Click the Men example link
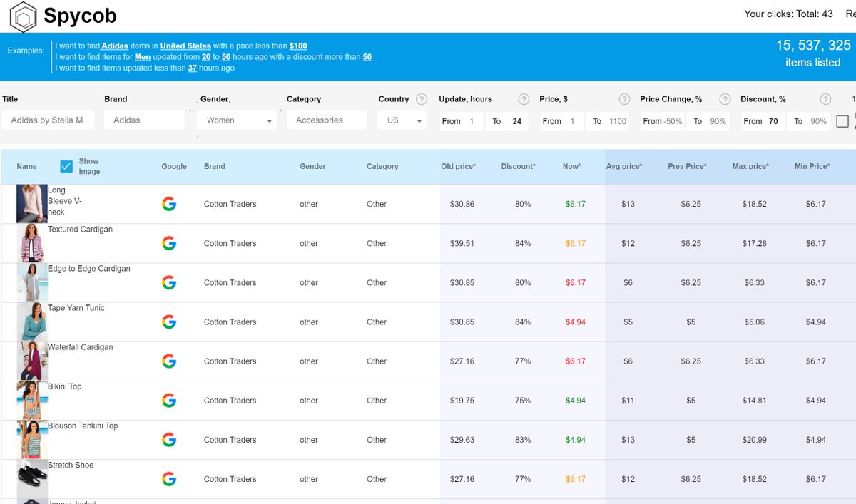856x504 pixels. [x=143, y=57]
